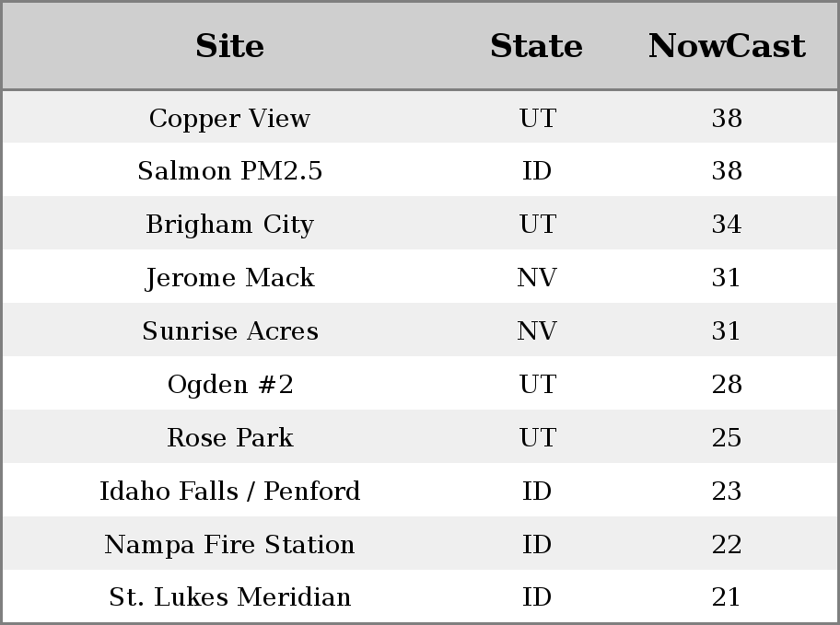Select the Salmon PM2.5 site name
The image size is (840, 625).
tap(230, 171)
